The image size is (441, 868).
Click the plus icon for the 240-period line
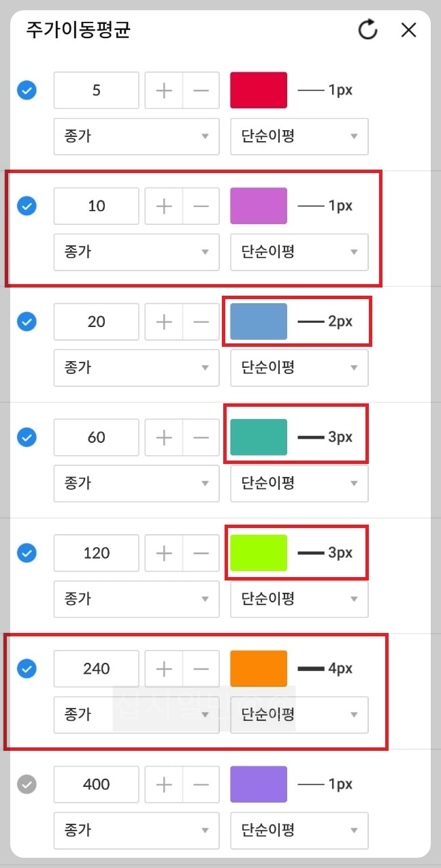163,668
